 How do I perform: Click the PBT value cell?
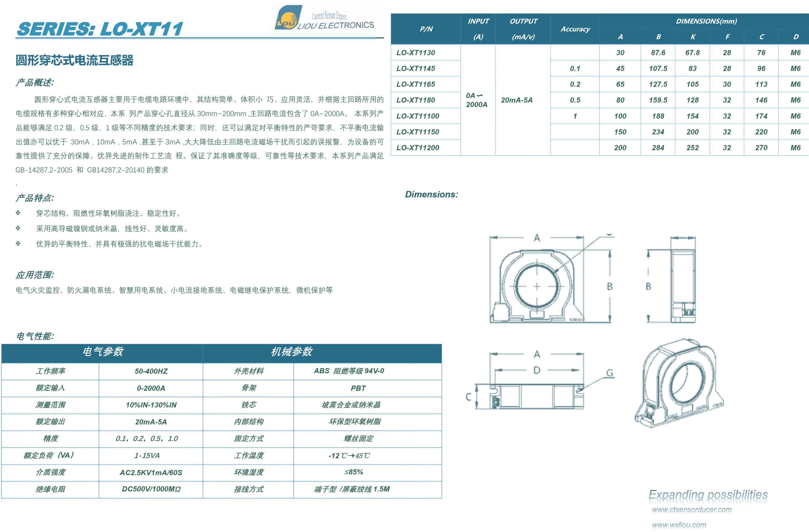point(368,388)
